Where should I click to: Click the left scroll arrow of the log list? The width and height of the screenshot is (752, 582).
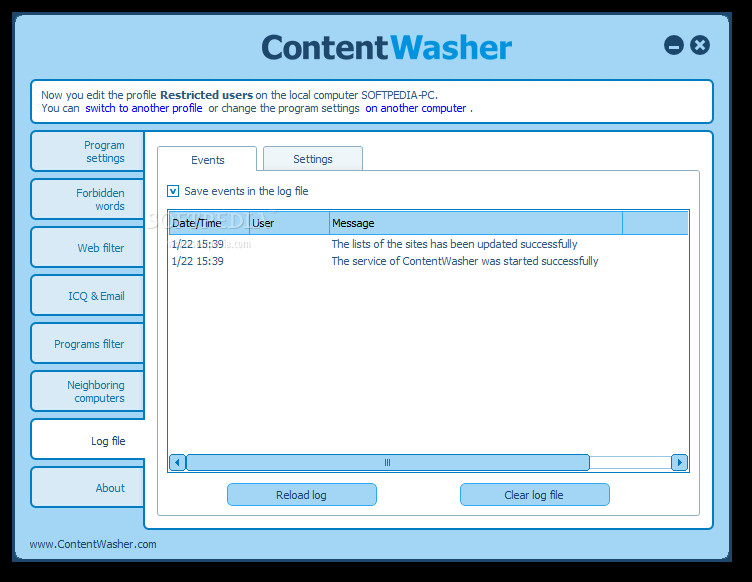(177, 463)
